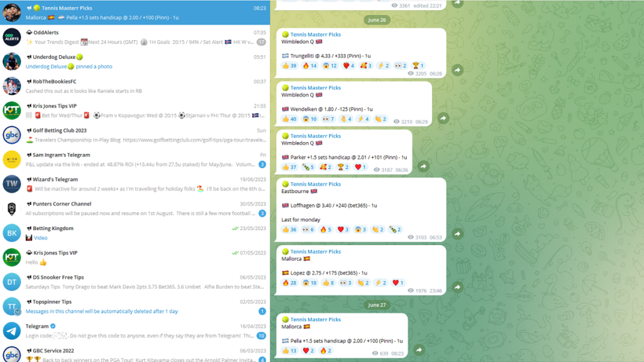Click the unread badge 10 on Telegram chat
644x362 pixels.
pyautogui.click(x=261, y=336)
